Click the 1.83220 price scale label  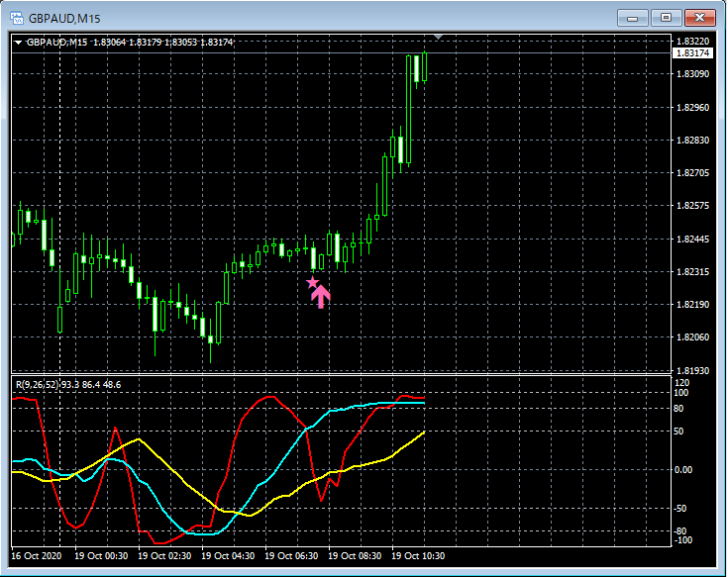693,42
